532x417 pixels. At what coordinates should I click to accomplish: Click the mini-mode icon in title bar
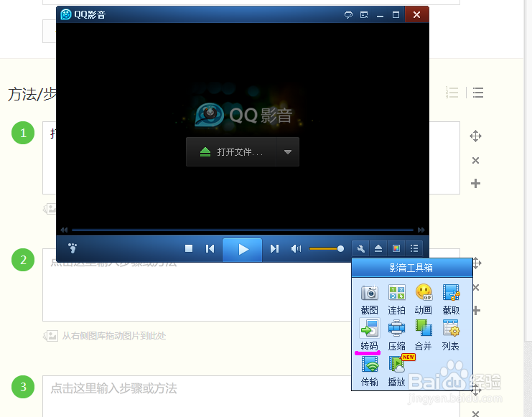pos(364,15)
